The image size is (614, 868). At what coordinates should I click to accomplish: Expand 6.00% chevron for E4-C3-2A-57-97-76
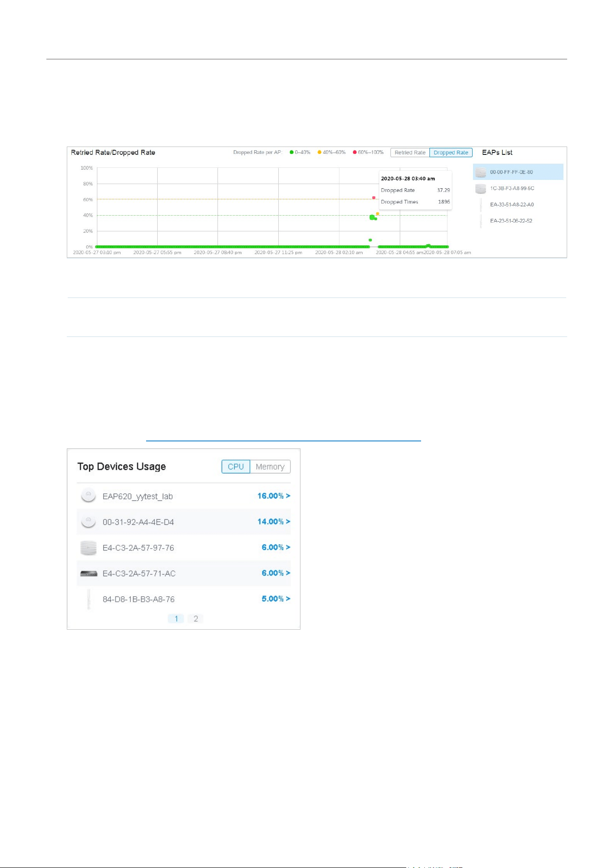point(288,547)
